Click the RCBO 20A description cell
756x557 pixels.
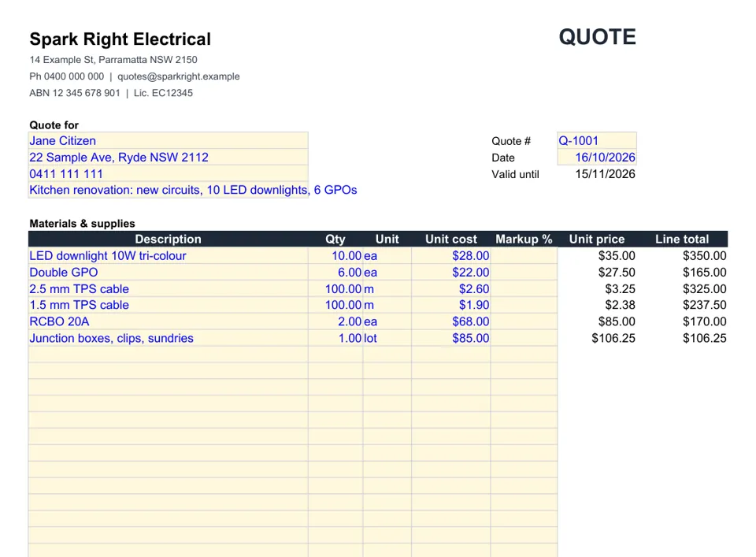(x=169, y=321)
